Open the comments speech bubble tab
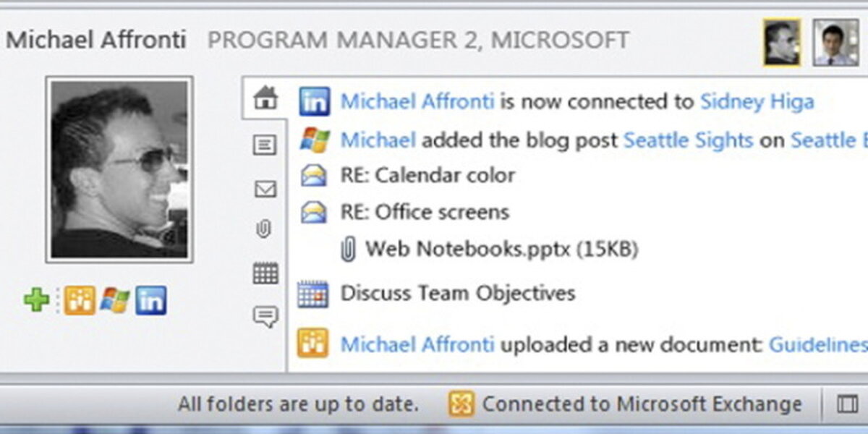 pyautogui.click(x=265, y=316)
